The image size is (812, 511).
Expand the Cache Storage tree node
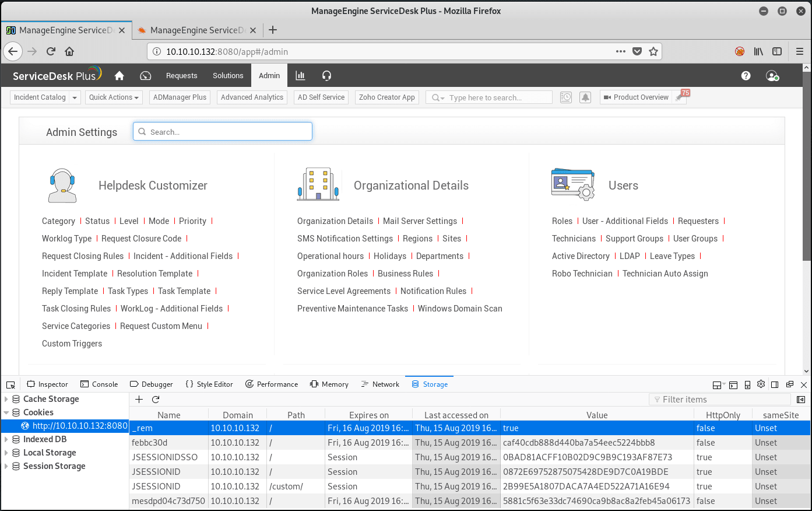(6, 399)
